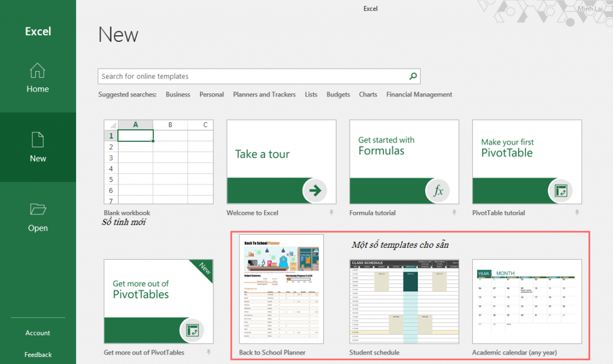
Task: Open the Take a tour template
Action: [281, 162]
